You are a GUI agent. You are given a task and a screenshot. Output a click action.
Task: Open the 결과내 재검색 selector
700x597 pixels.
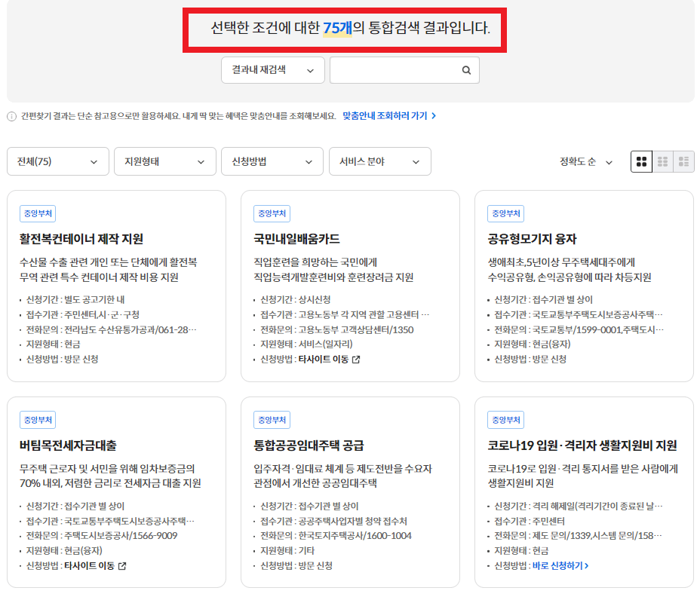(273, 69)
